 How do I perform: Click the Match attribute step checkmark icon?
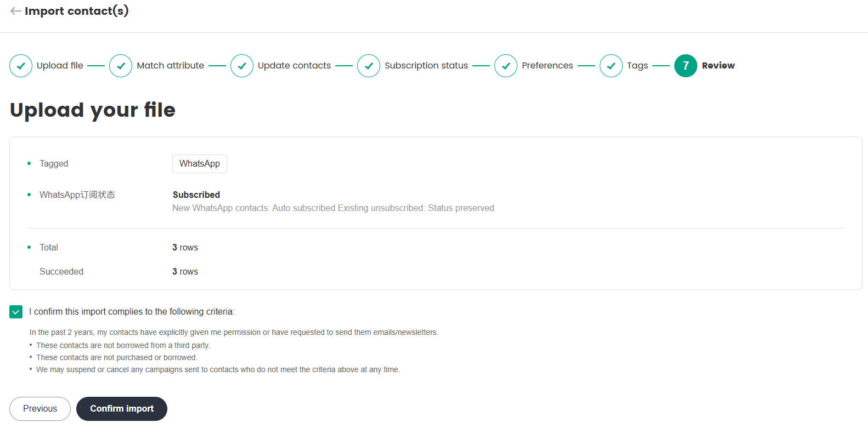point(121,66)
